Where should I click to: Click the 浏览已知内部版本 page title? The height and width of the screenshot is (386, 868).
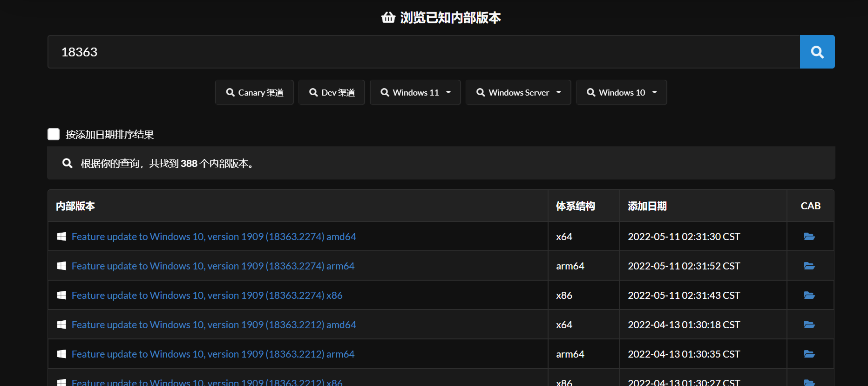pos(450,18)
